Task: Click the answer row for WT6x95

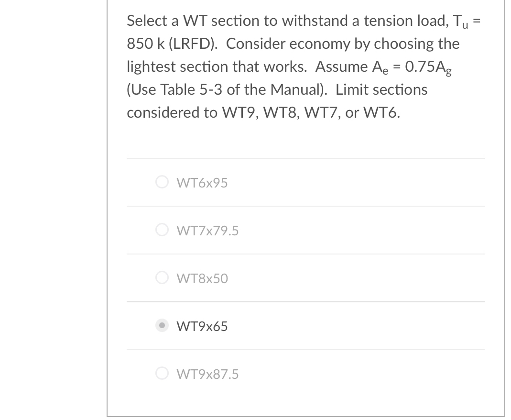Action: pos(306,182)
